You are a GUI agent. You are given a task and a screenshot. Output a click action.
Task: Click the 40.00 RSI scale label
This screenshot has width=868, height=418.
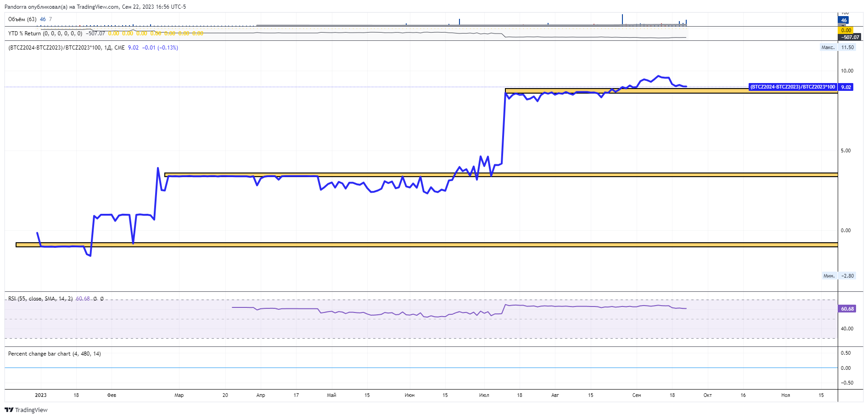847,329
